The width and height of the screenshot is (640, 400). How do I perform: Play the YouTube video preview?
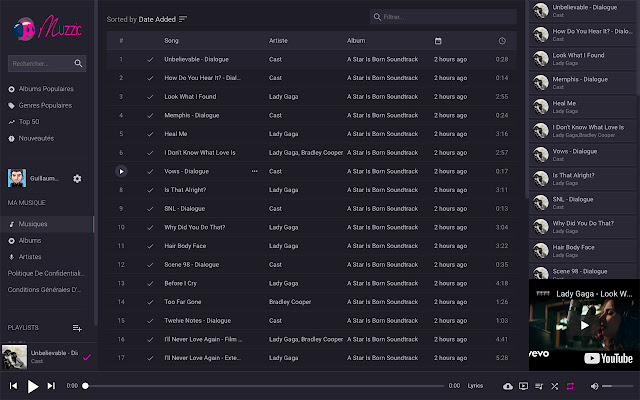(584, 325)
